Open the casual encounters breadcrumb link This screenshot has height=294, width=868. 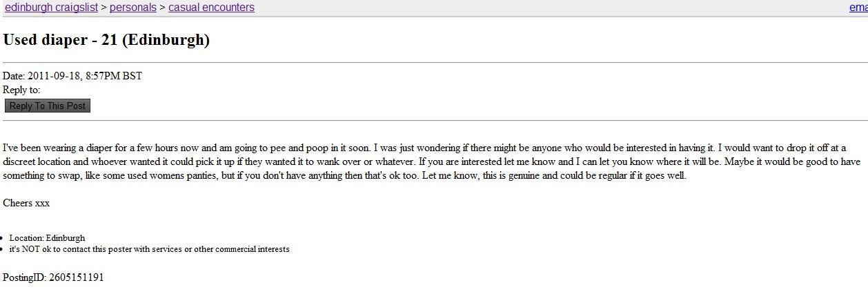(x=211, y=8)
